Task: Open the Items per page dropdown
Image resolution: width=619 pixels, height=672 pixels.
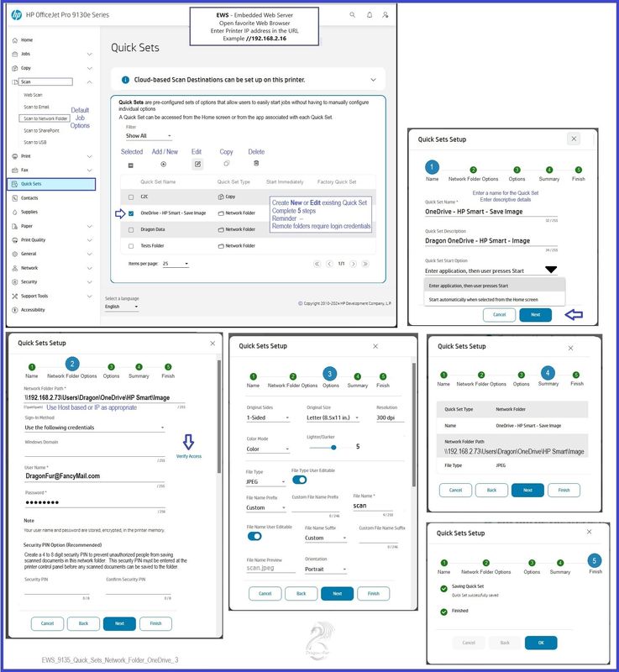Action: (x=176, y=264)
